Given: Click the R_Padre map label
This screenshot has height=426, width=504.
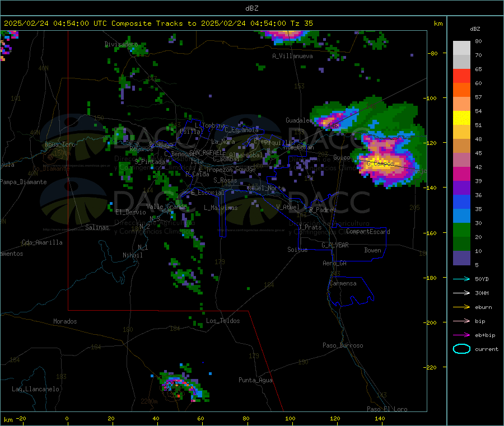Looking at the screenshot, I should click(x=321, y=210).
